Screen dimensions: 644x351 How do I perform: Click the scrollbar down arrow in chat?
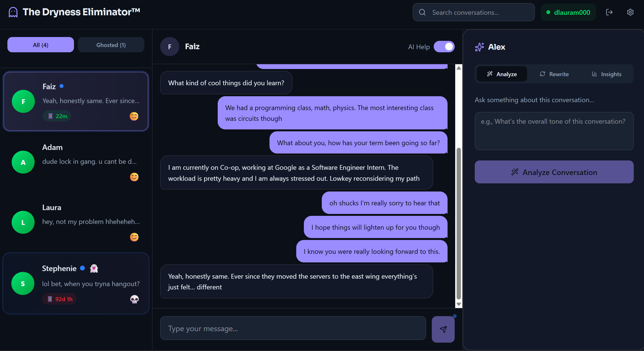tap(459, 304)
